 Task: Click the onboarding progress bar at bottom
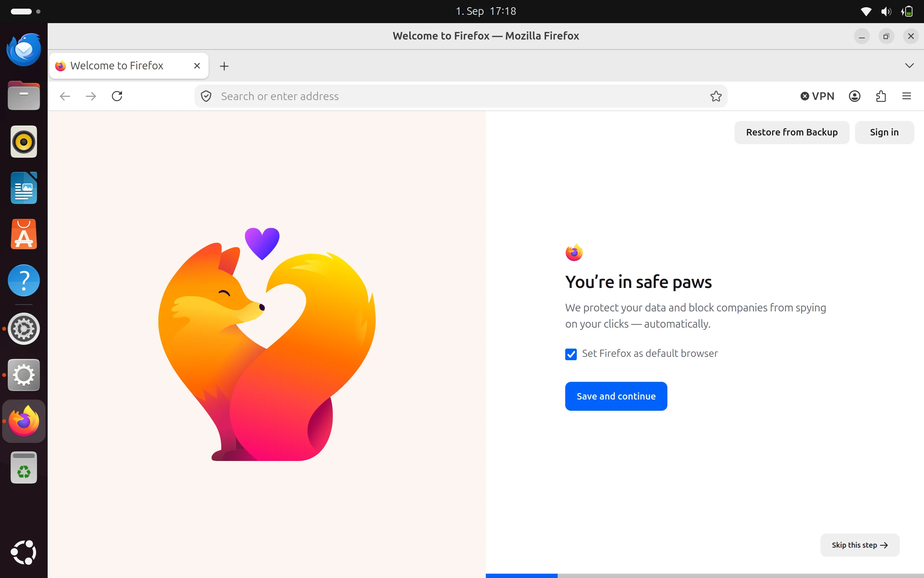coord(705,576)
